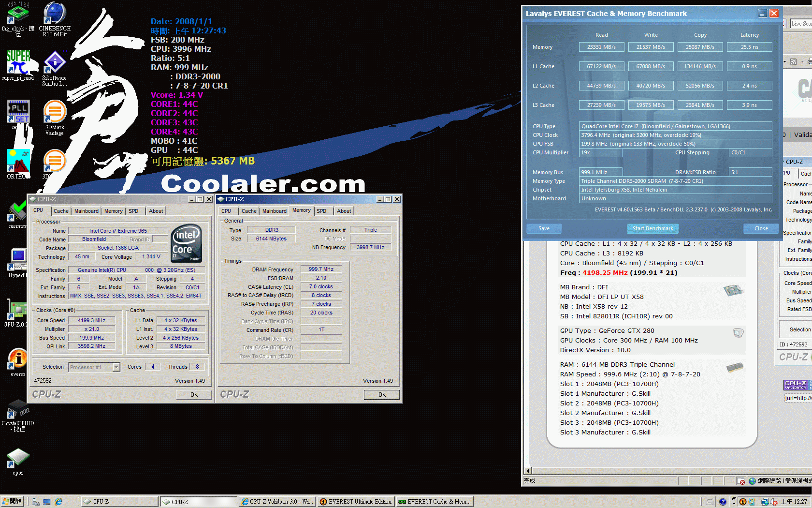Click the network connection tray icon
Screen dimensions: 812x508
click(765, 502)
